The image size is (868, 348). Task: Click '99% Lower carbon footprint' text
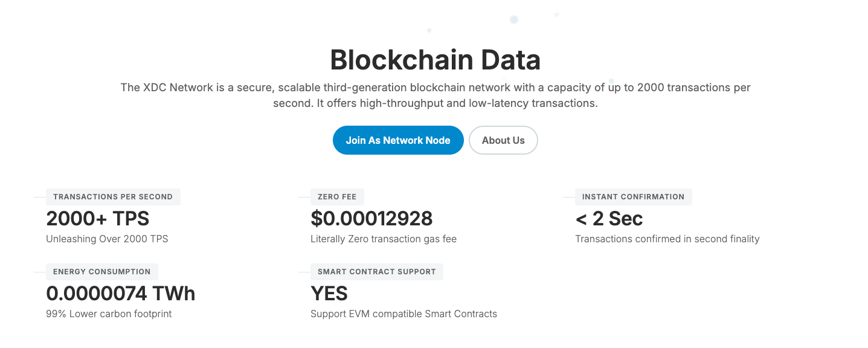109,314
